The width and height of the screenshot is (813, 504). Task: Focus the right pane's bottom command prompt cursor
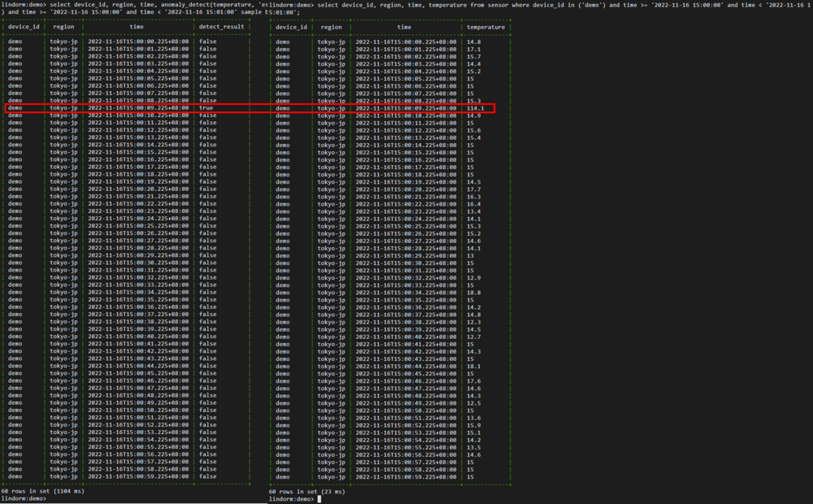pyautogui.click(x=320, y=499)
